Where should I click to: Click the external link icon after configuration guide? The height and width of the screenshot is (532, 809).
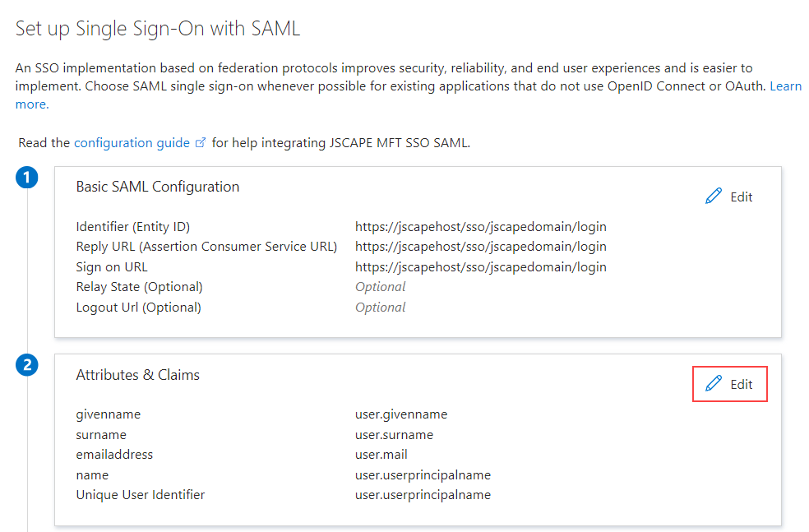point(200,142)
